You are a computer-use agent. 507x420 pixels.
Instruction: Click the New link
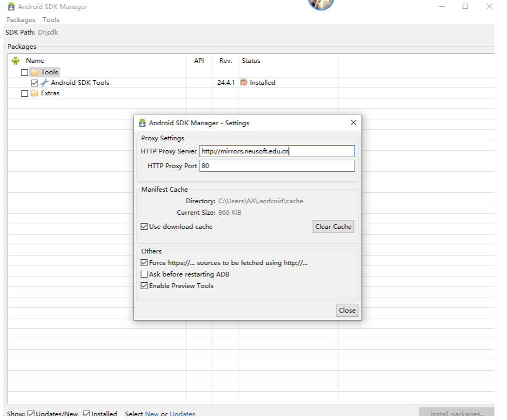(152, 414)
